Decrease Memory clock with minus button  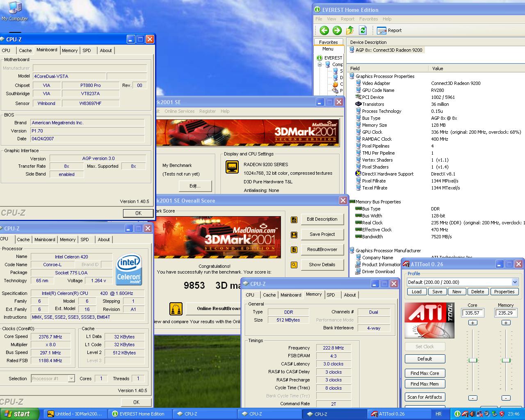pyautogui.click(x=506, y=398)
